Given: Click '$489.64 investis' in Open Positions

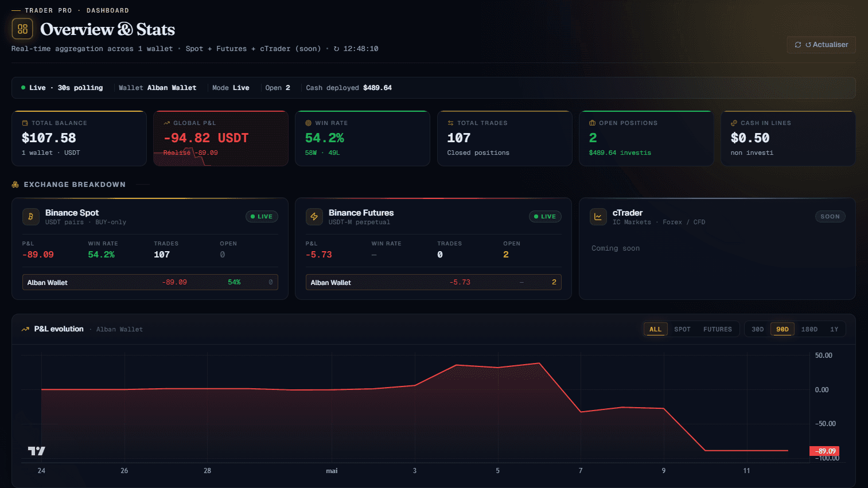Looking at the screenshot, I should click(620, 153).
